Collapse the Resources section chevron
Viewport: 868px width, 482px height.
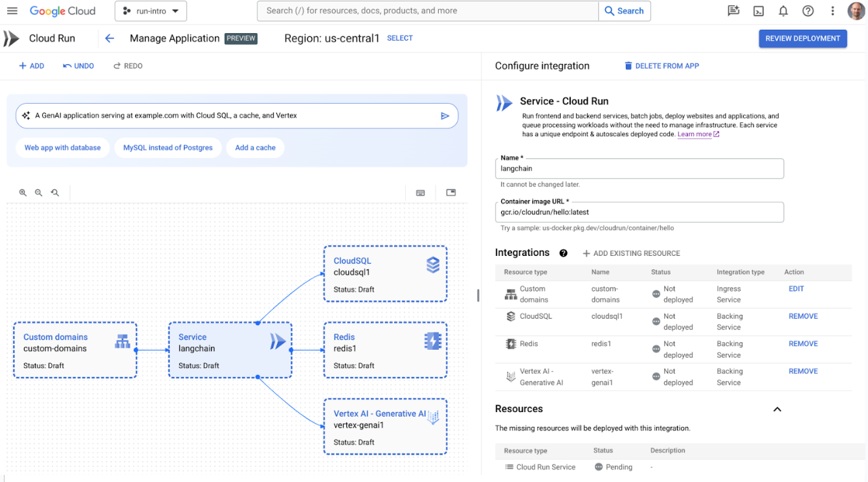(777, 409)
